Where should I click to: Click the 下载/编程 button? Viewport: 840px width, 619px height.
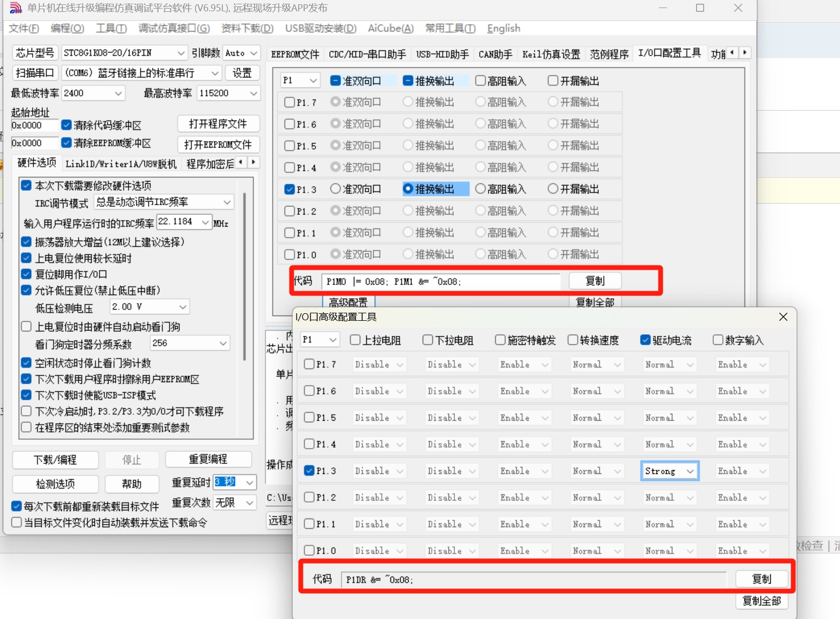pyautogui.click(x=55, y=460)
